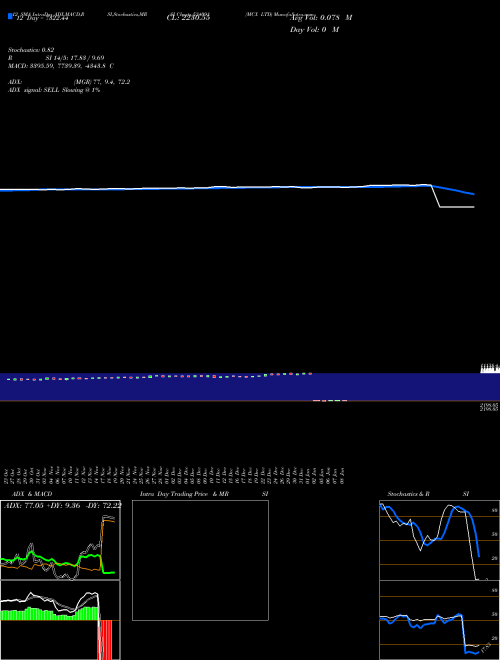
Task: Select the MACD: 3395.59 values line
Action: pos(61,66)
